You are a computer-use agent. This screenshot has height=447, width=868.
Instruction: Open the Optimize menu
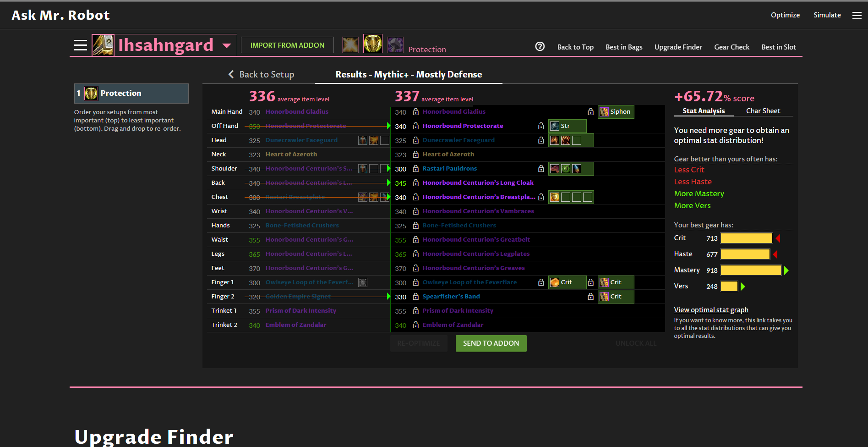point(785,15)
